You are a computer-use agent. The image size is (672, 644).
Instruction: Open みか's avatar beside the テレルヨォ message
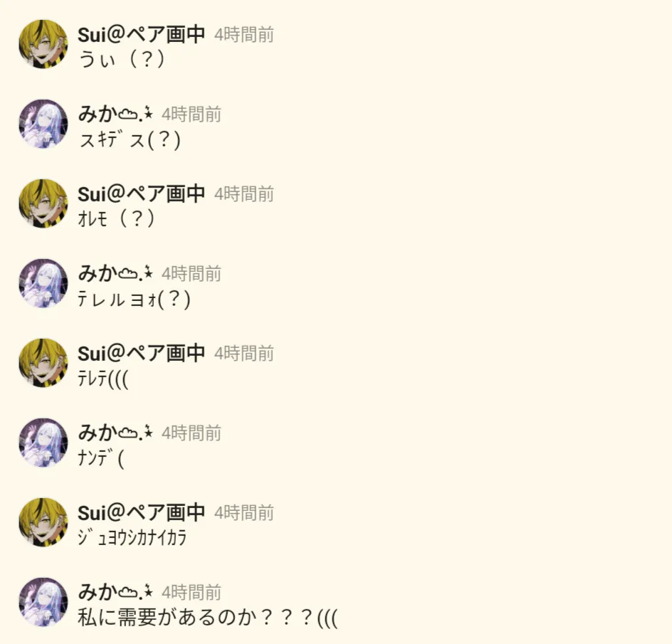tap(43, 283)
